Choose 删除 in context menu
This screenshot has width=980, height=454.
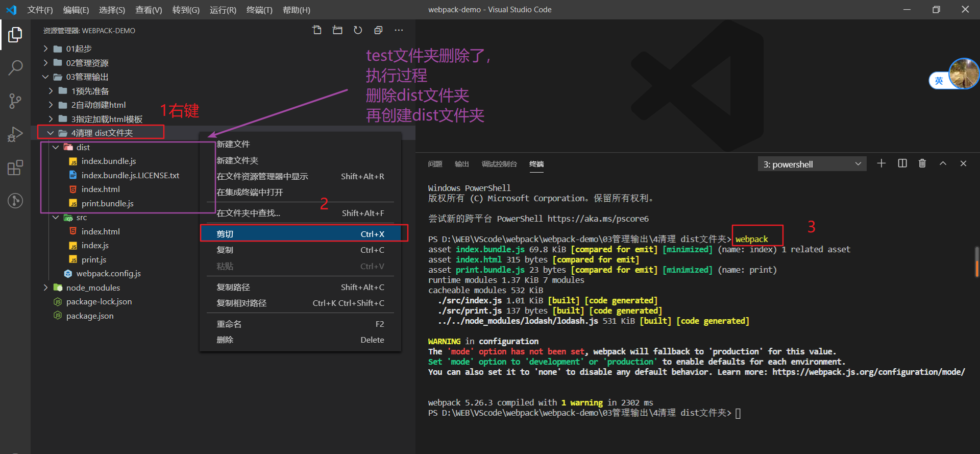point(300,340)
